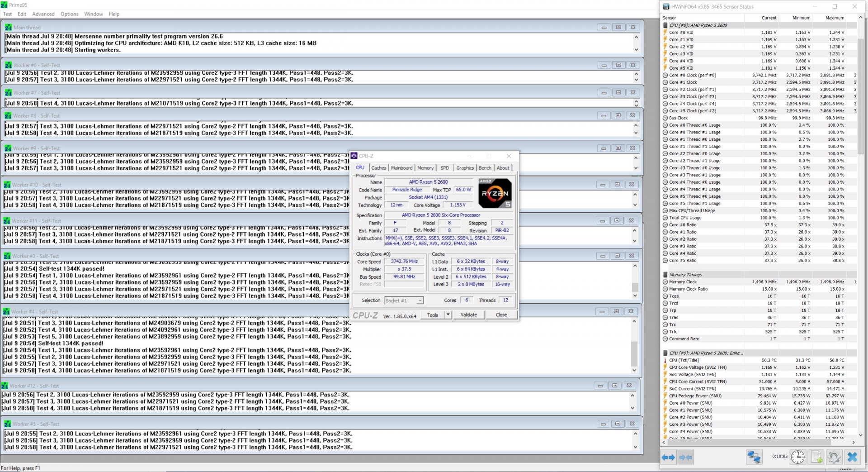This screenshot has height=472, width=868.
Task: Click the Maximum column header in HWiNFO
Action: [835, 18]
